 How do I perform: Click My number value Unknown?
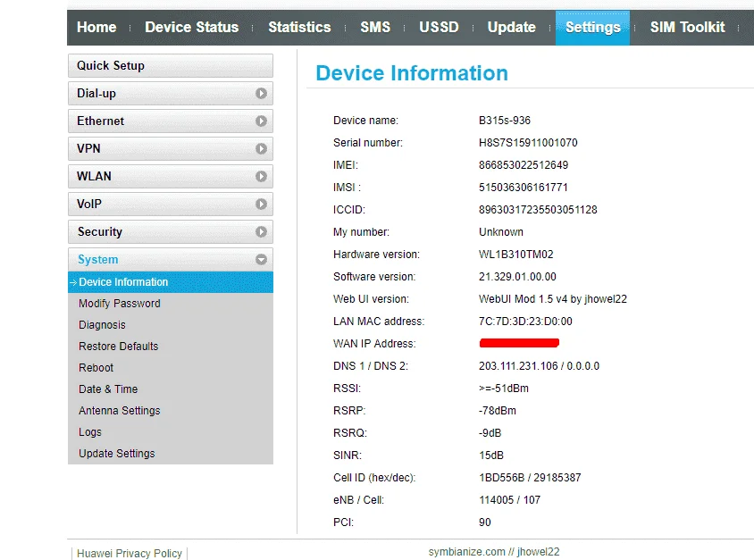(500, 232)
